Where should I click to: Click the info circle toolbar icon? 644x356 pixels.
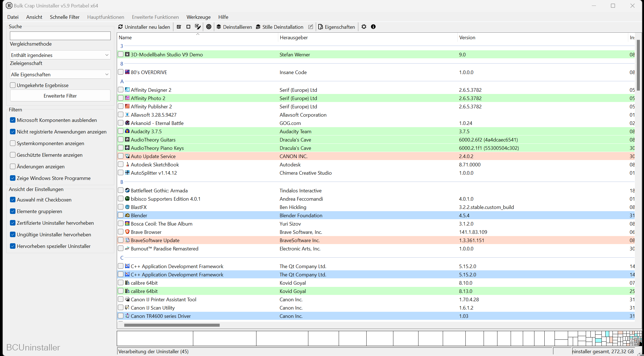coord(373,27)
